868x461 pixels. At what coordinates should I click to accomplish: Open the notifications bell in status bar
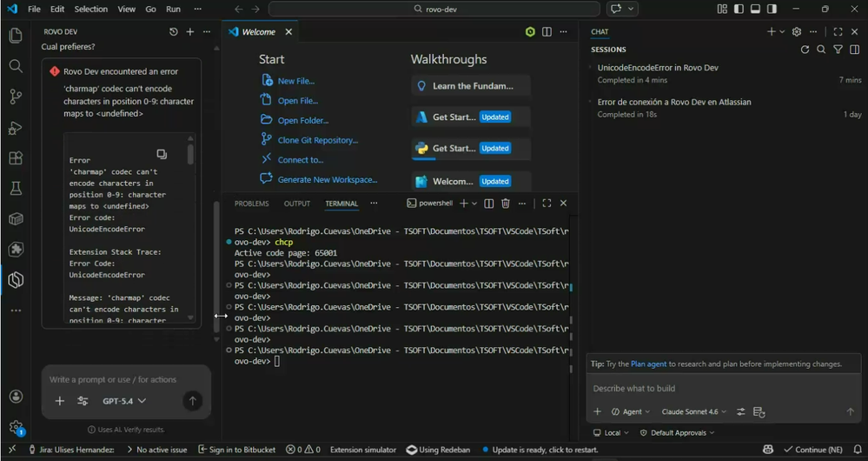858,450
